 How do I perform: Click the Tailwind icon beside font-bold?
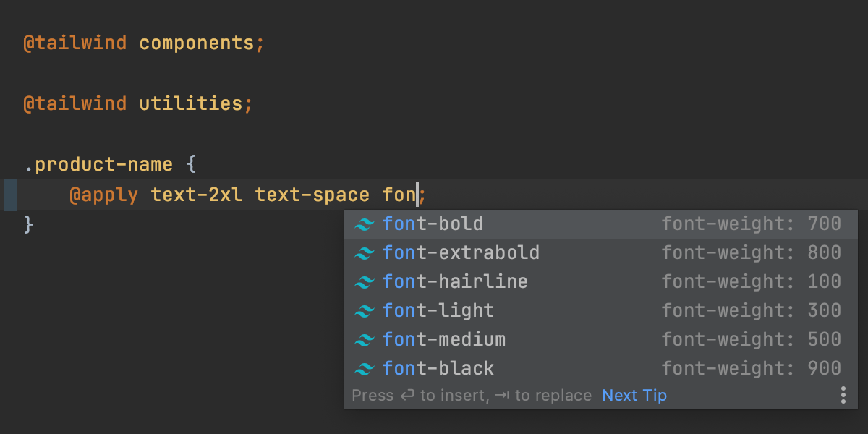(x=363, y=225)
